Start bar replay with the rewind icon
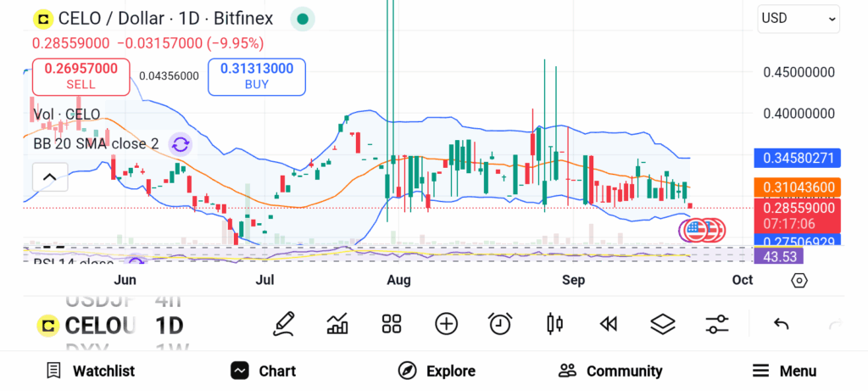The width and height of the screenshot is (868, 391). click(608, 323)
